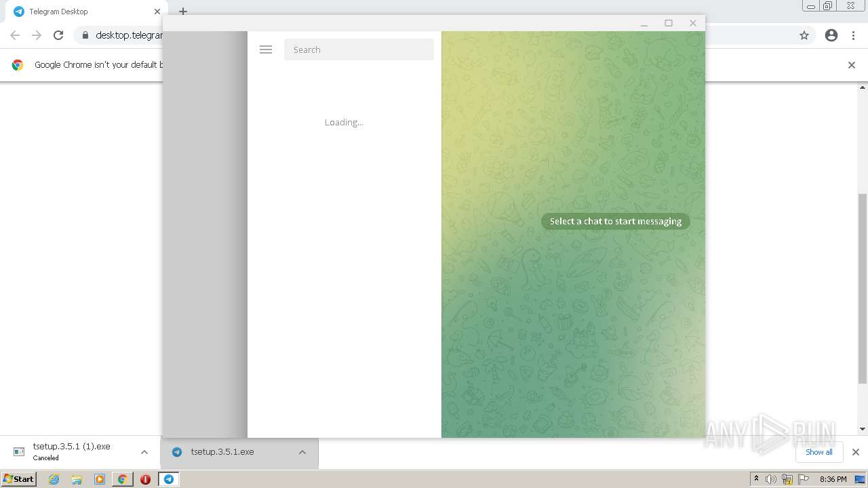View site security lock info
The image size is (868, 488).
tap(85, 35)
